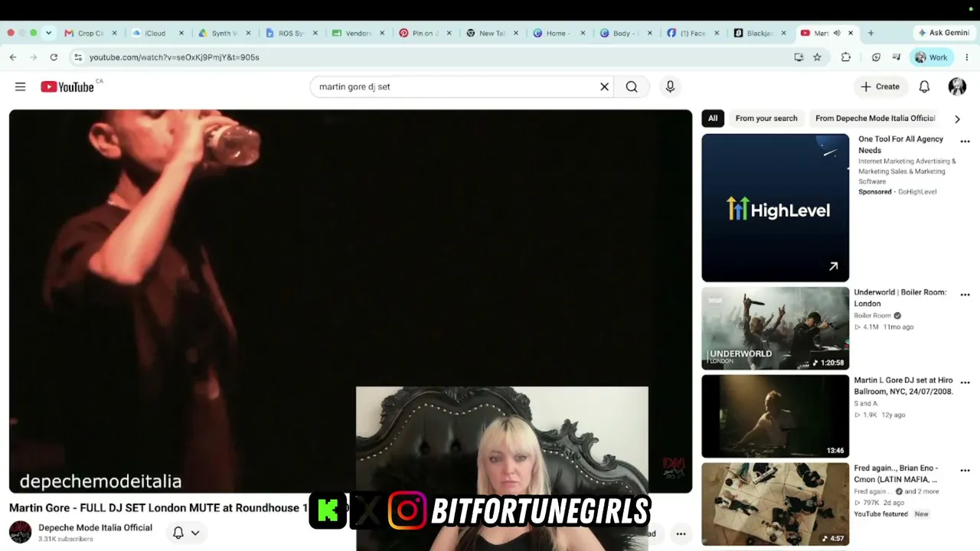Screen dimensions: 980x551
Task: Show more filter chips with right arrow
Action: (957, 119)
